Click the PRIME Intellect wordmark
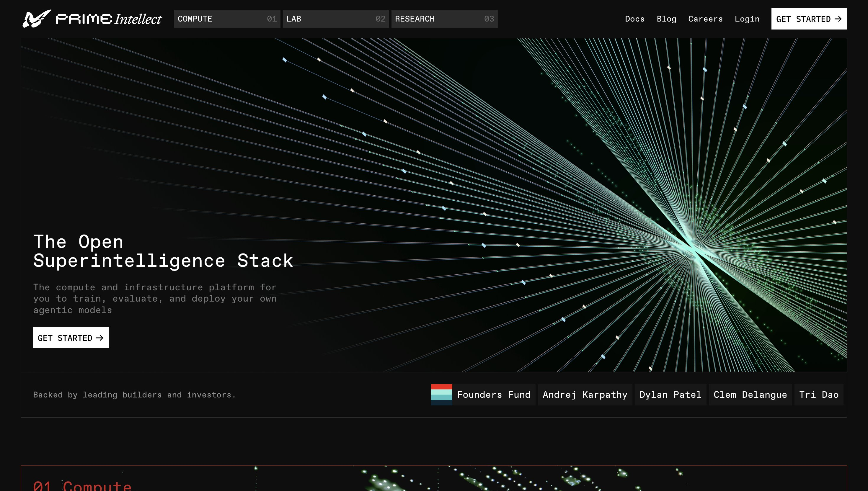The width and height of the screenshot is (868, 491). (x=109, y=19)
